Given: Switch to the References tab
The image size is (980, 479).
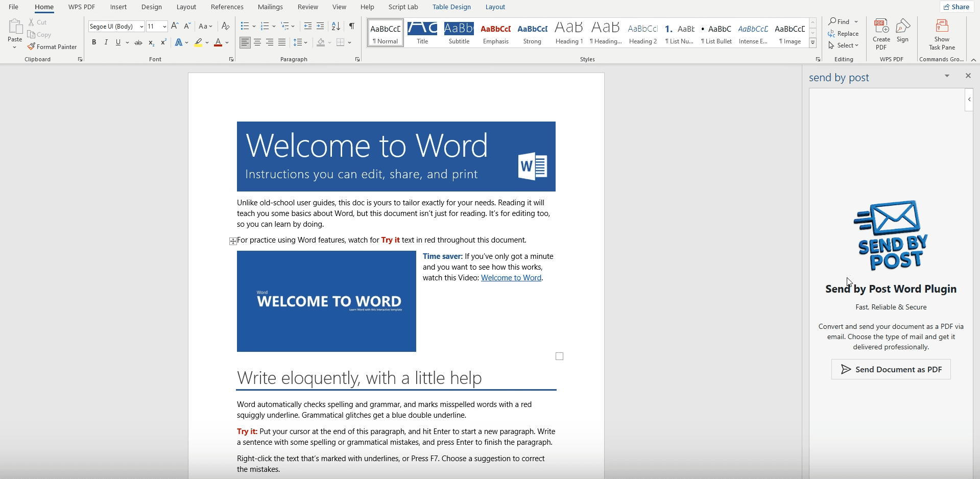Looking at the screenshot, I should (x=227, y=7).
